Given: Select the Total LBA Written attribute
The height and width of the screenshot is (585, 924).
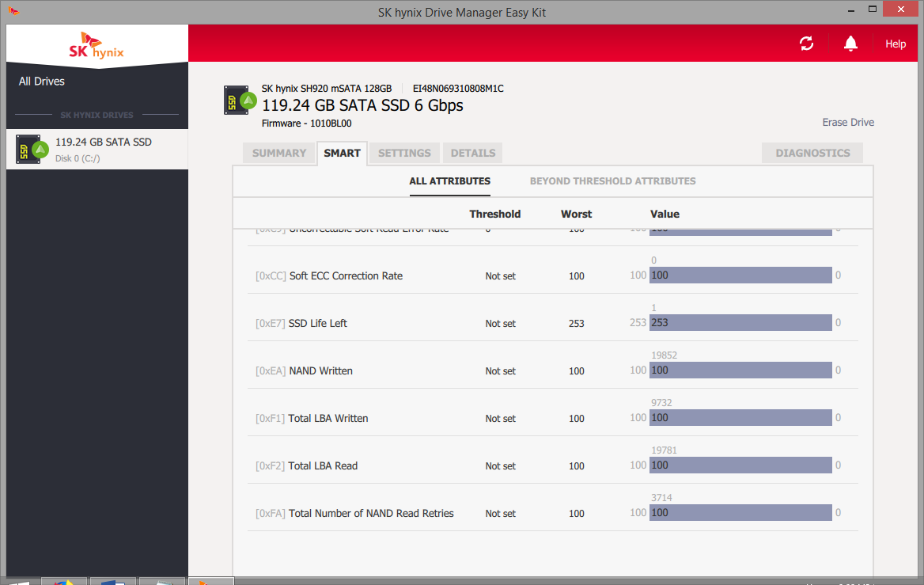Looking at the screenshot, I should [x=553, y=412].
